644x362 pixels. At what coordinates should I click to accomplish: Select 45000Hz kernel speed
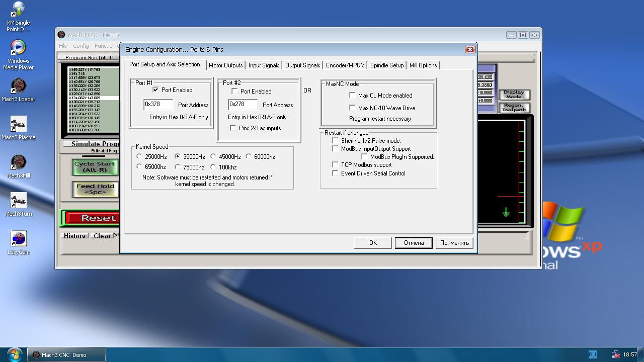point(213,157)
